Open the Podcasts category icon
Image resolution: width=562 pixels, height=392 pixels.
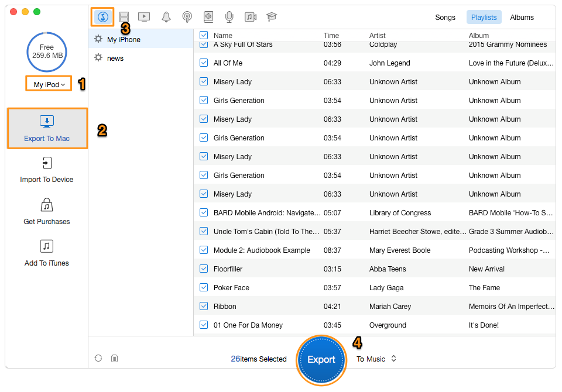187,17
